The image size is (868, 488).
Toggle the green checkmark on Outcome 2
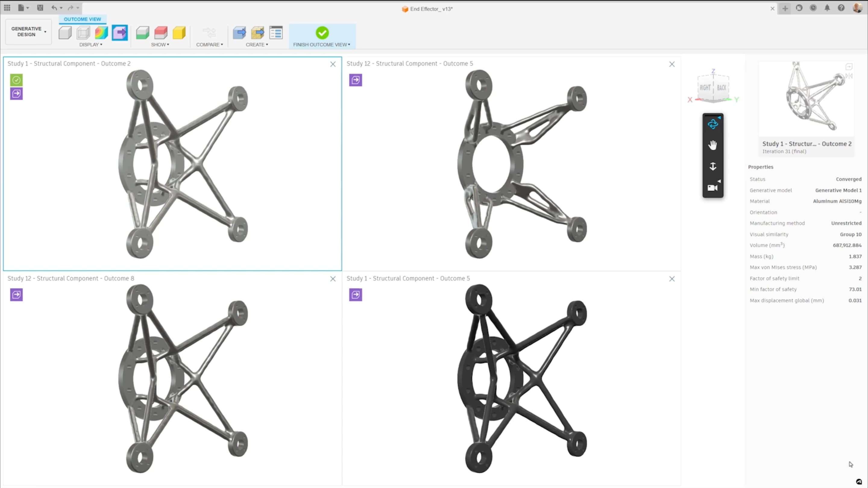click(x=16, y=80)
